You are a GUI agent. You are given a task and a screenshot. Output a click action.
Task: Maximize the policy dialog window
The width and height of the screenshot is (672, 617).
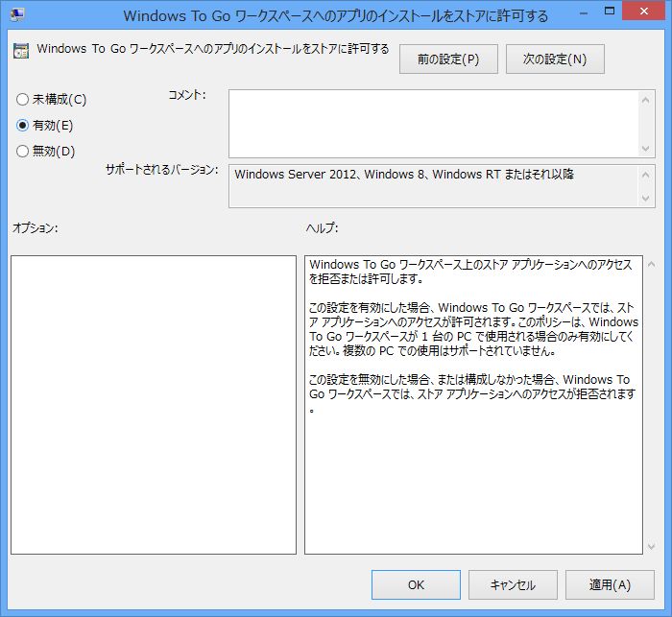[x=610, y=12]
